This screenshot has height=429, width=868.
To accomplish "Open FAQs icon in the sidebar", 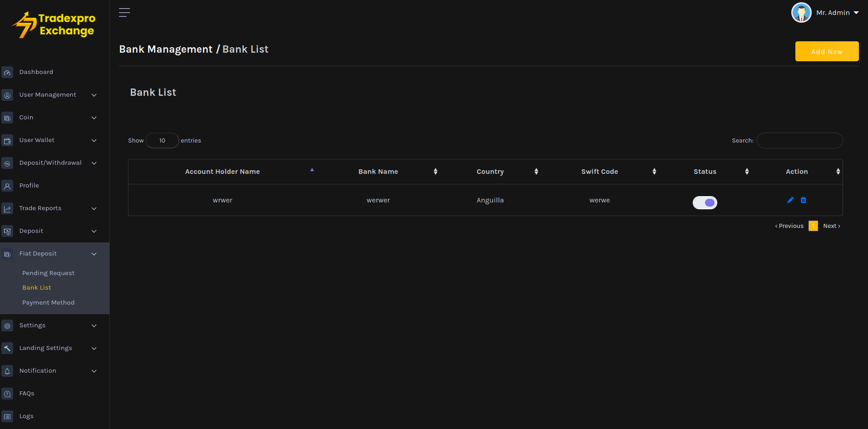I will point(7,394).
